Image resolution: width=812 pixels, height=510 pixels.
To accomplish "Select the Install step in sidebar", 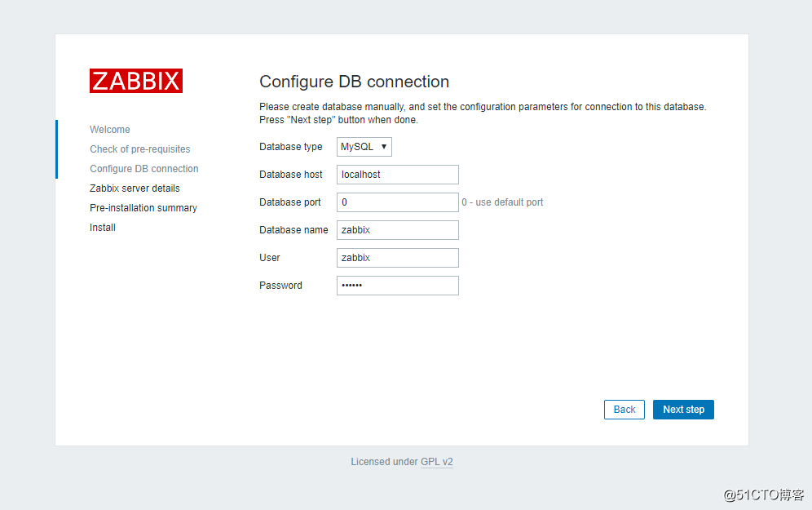I will [x=102, y=227].
